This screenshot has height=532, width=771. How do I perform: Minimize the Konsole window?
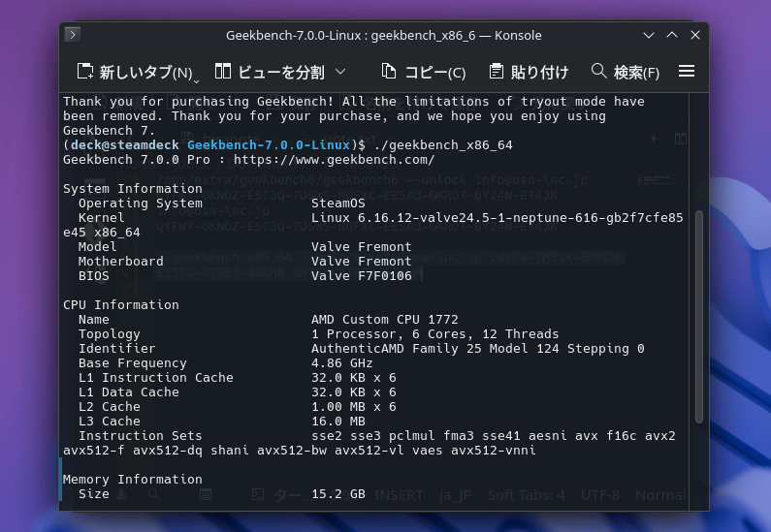point(649,35)
